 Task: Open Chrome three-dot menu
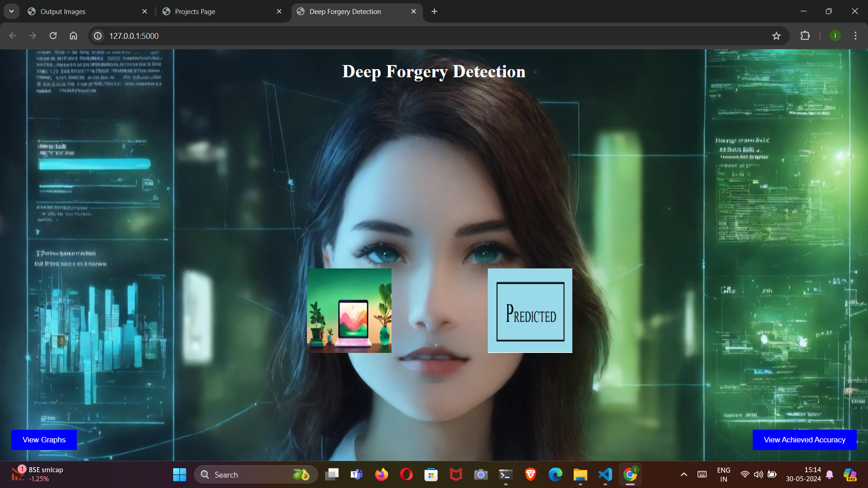pyautogui.click(x=855, y=36)
